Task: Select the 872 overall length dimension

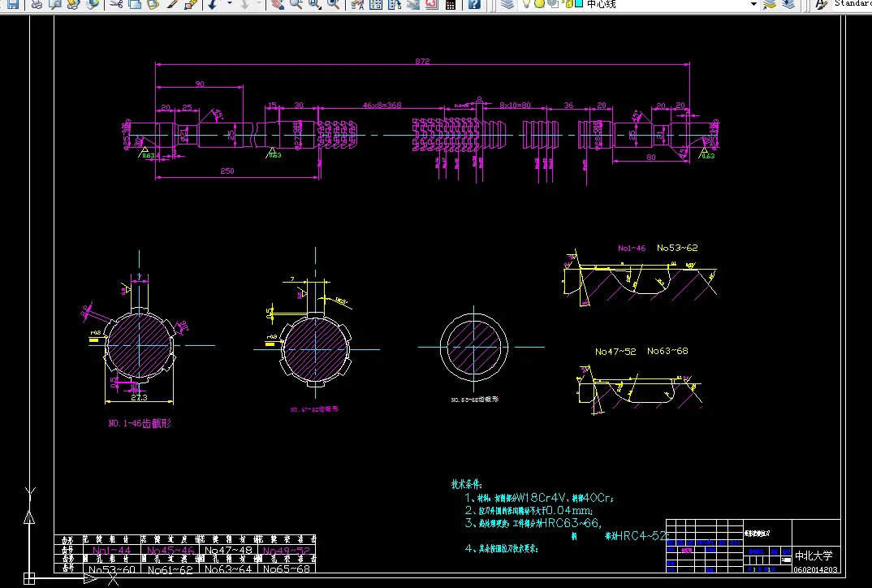Action: 422,62
